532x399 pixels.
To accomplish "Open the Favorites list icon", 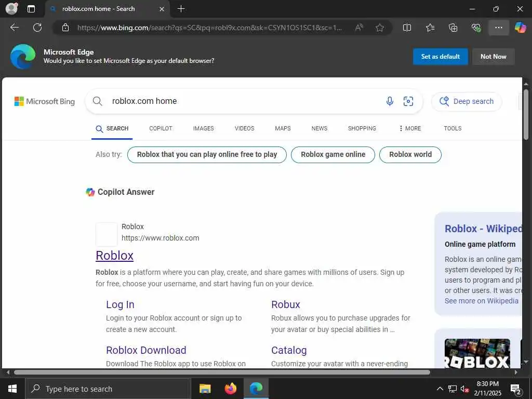I will click(x=430, y=28).
